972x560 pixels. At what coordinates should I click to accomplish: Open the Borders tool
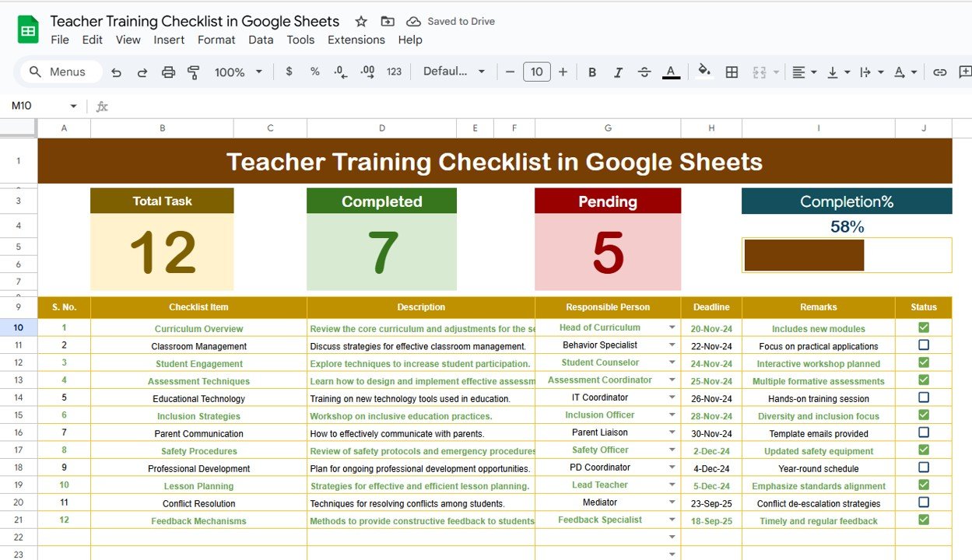[x=732, y=72]
